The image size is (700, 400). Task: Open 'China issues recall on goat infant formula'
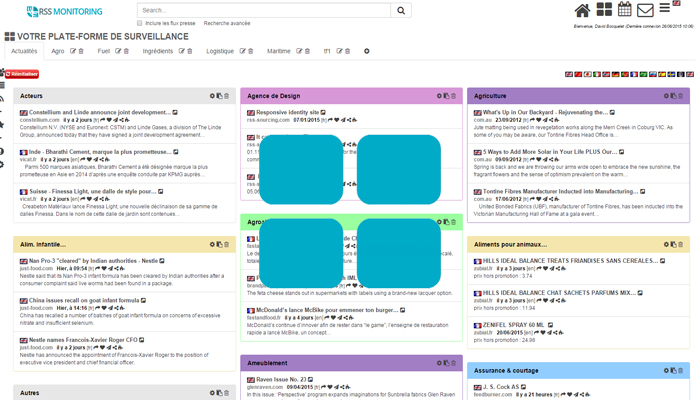[84, 300]
